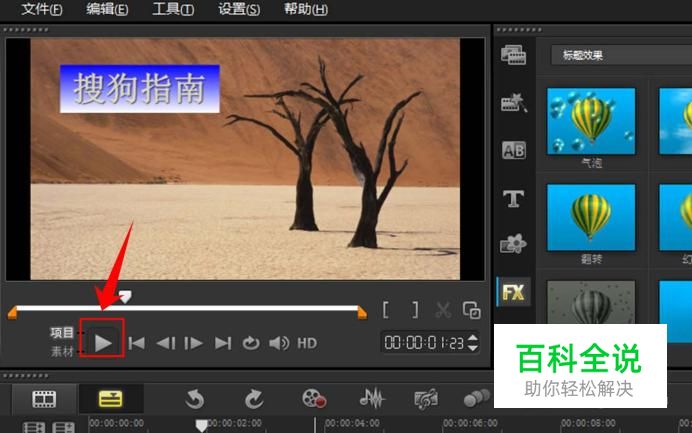Open the system volume speaker control

(x=279, y=343)
